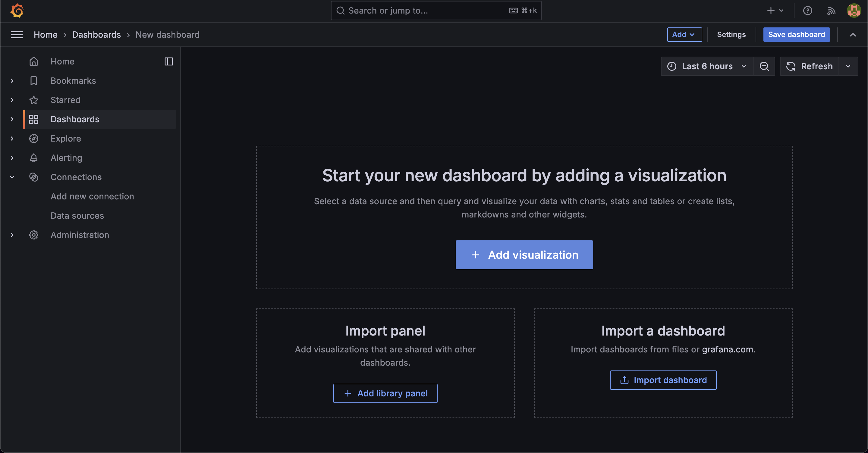Toggle the sidebar collapse panel icon
Viewport: 868px width, 453px height.
(x=168, y=61)
